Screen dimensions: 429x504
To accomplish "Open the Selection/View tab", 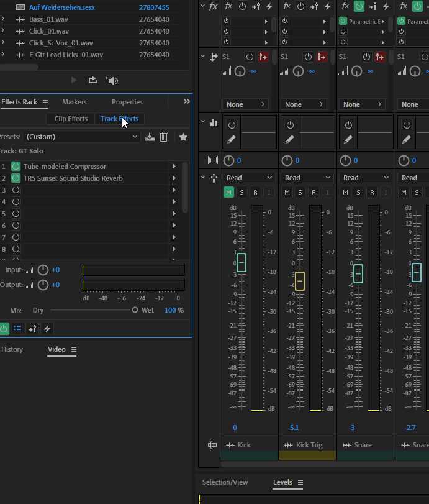I will [x=225, y=482].
